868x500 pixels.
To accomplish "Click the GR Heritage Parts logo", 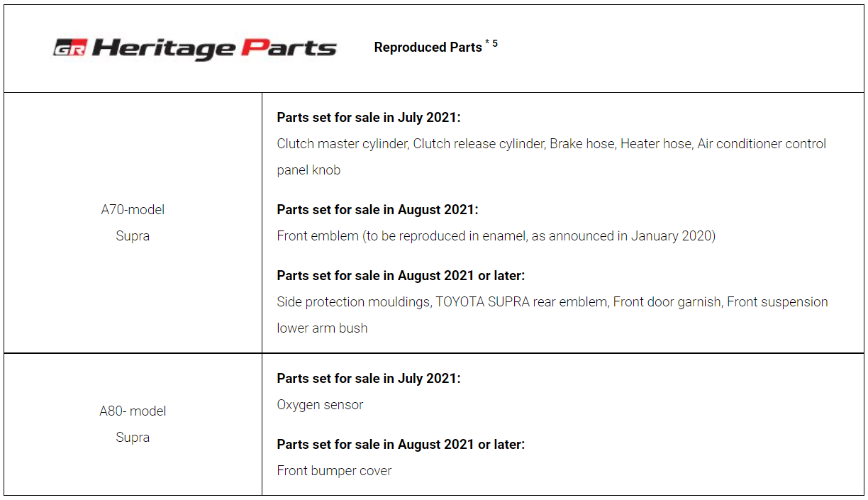I will click(x=195, y=48).
